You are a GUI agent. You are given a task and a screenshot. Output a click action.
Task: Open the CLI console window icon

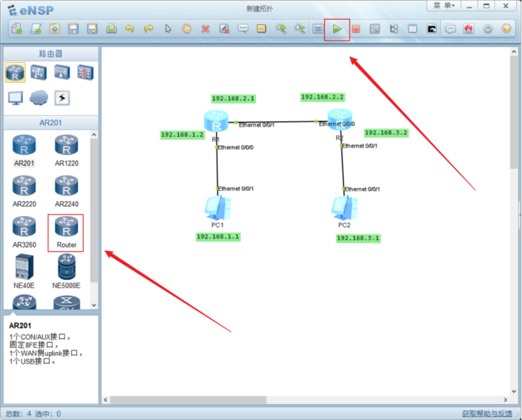pyautogui.click(x=432, y=29)
